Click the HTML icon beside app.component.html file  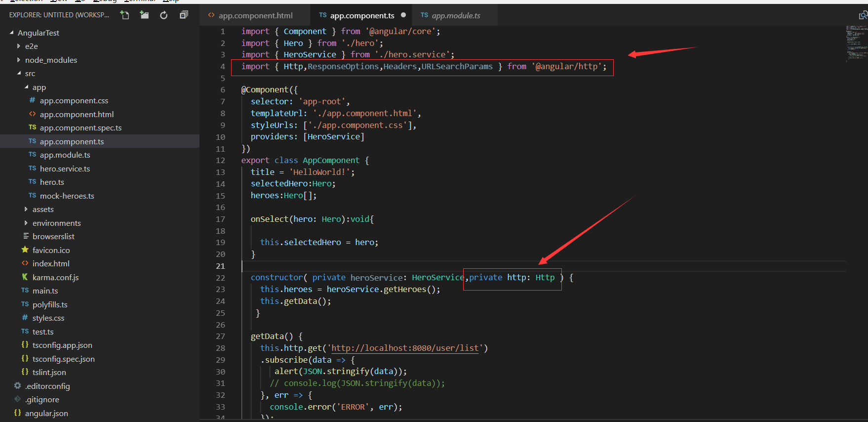coord(32,114)
